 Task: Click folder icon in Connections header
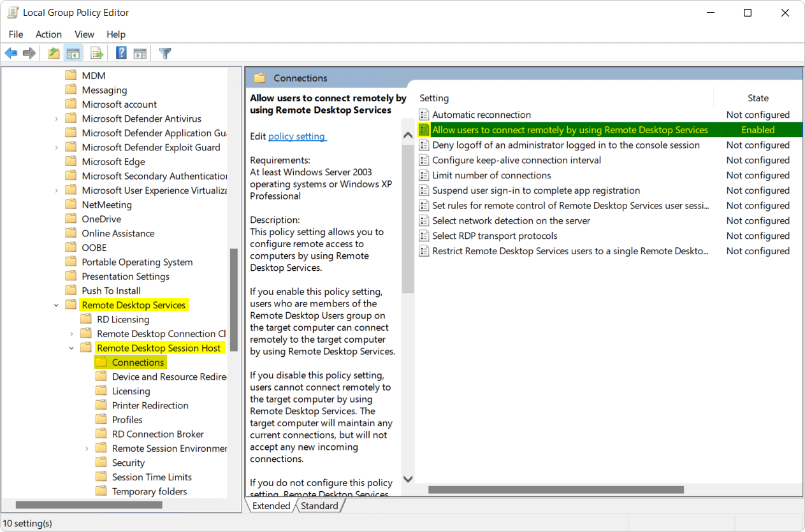click(259, 78)
